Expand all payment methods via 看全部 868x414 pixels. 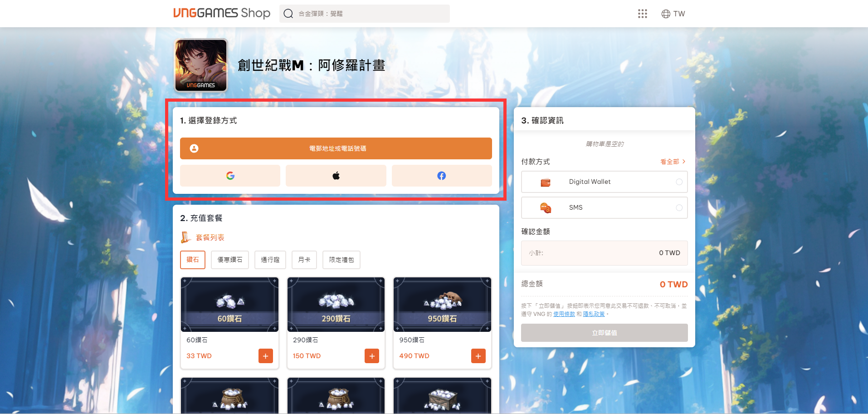pos(673,162)
